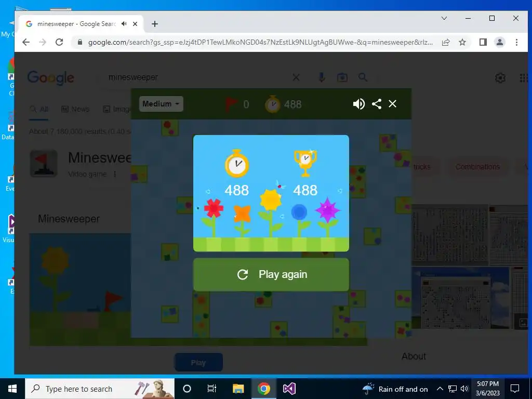Open the clock showing 5:07 PM
Viewport: 532px width, 399px height.
pyautogui.click(x=487, y=389)
